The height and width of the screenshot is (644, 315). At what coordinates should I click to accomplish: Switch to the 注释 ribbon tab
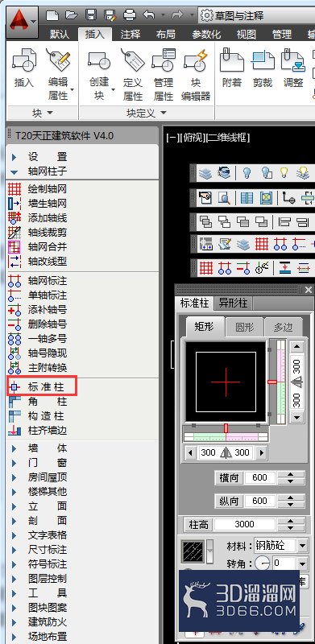(x=131, y=34)
